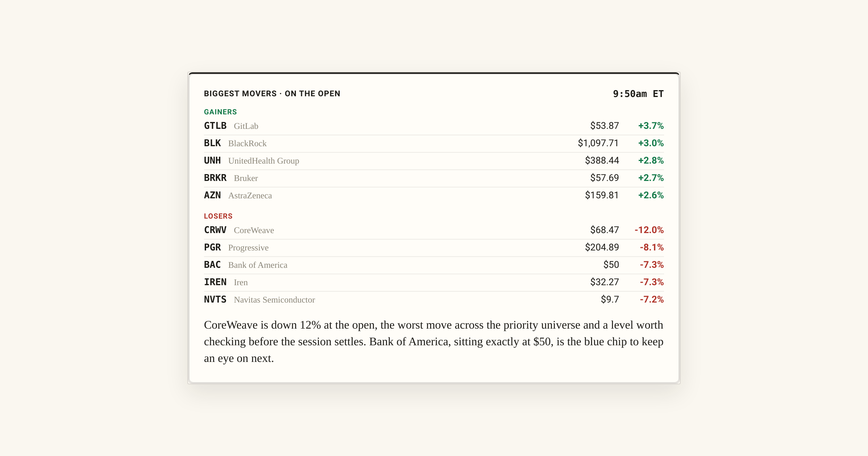Click the IREN ticker symbol
868x456 pixels.
[215, 282]
